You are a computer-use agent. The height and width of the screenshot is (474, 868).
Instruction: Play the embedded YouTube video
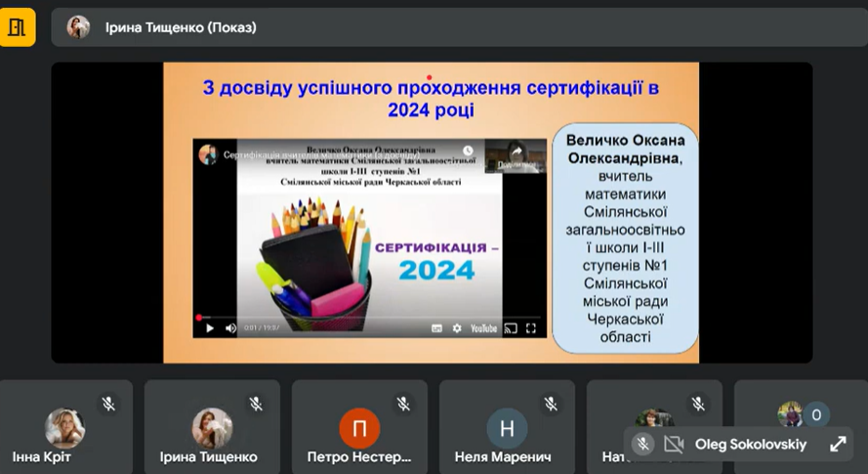209,328
